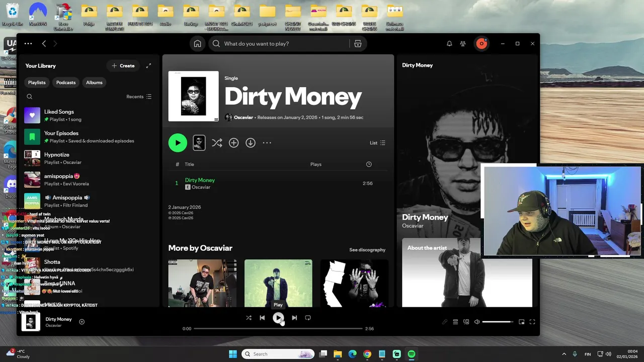Image resolution: width=644 pixels, height=362 pixels.
Task: Enable shuffle for Dirty Money single
Action: (x=217, y=143)
